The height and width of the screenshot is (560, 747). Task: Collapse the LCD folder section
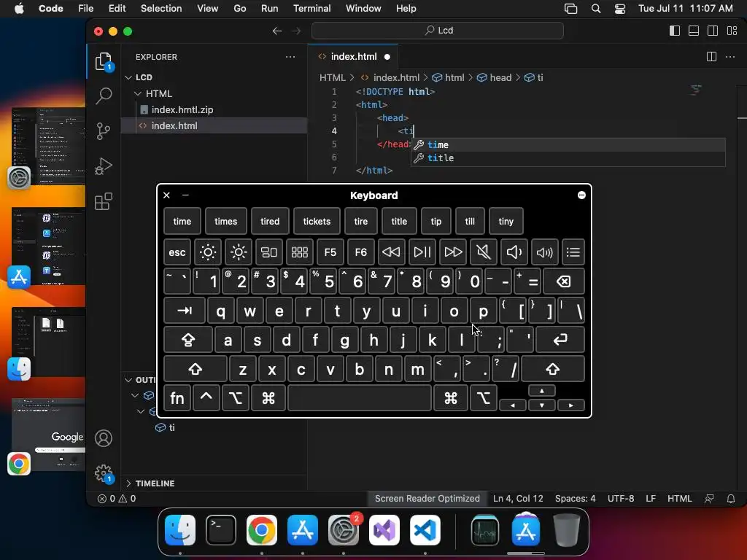click(128, 77)
